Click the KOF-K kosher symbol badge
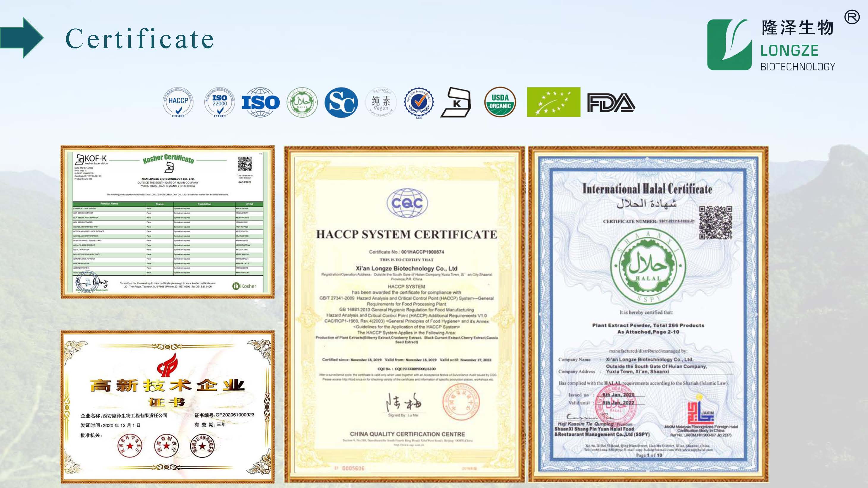 pyautogui.click(x=456, y=102)
